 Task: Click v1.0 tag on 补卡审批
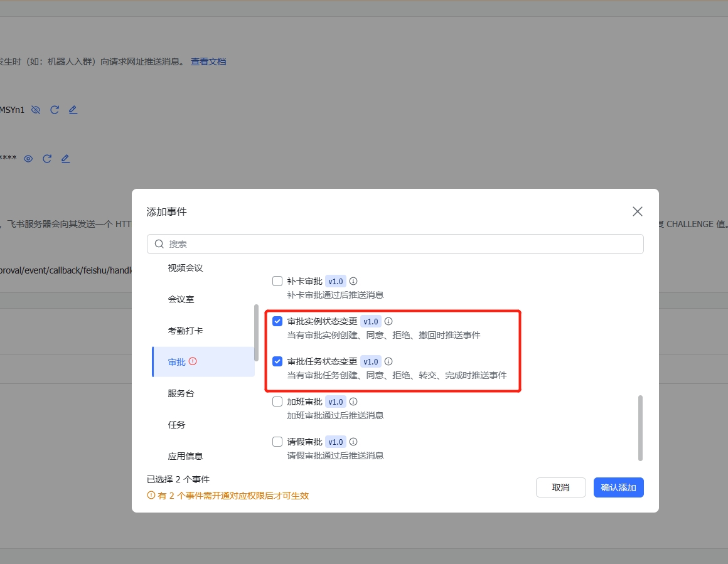336,281
